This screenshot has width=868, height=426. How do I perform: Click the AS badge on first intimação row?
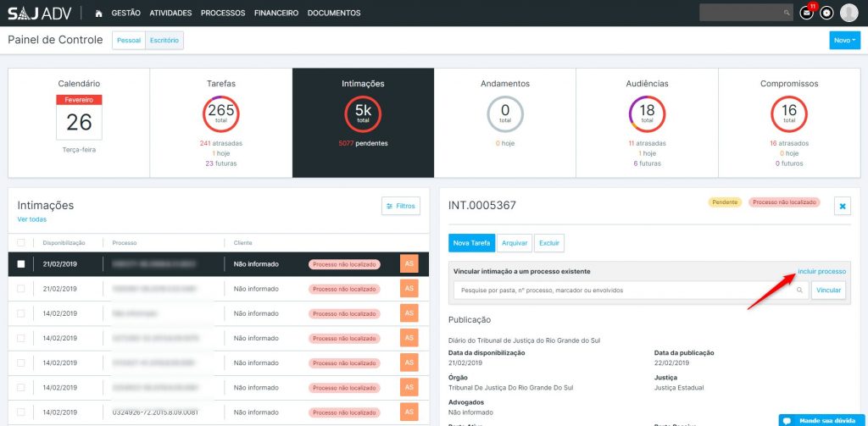click(x=409, y=264)
